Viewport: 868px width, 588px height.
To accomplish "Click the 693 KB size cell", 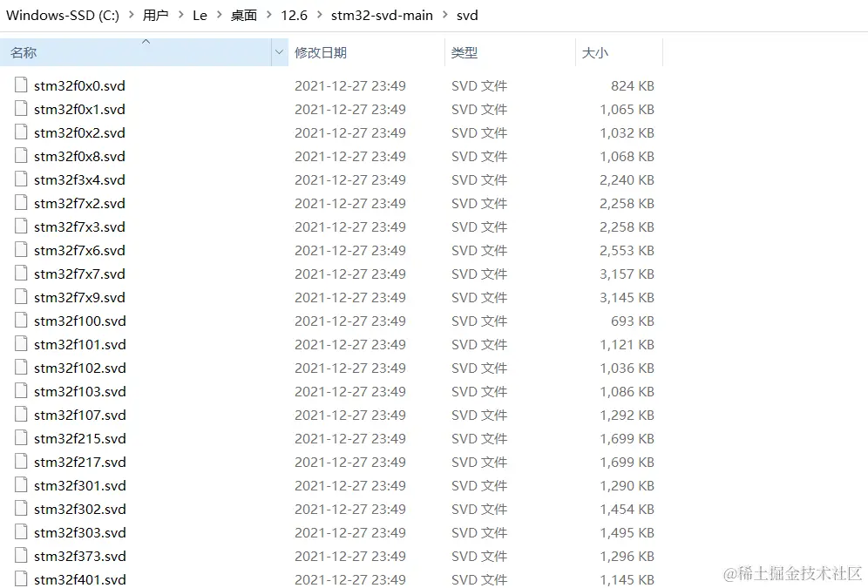I will (x=633, y=321).
